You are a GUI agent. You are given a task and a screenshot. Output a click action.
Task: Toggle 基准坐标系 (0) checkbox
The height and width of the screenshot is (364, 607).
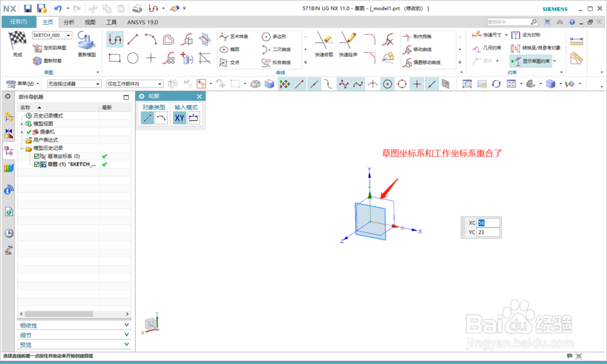click(36, 157)
